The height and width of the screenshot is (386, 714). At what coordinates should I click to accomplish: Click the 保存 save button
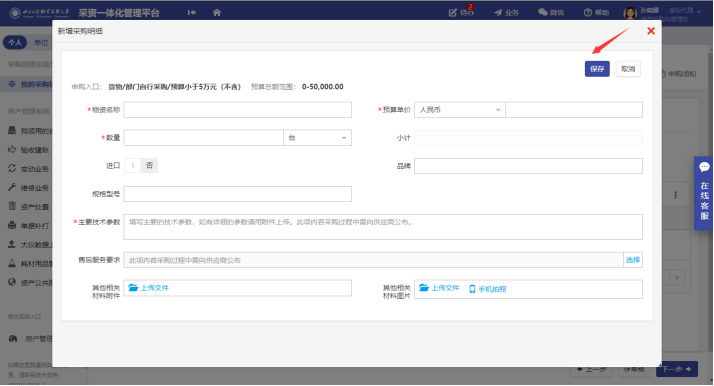click(x=597, y=69)
